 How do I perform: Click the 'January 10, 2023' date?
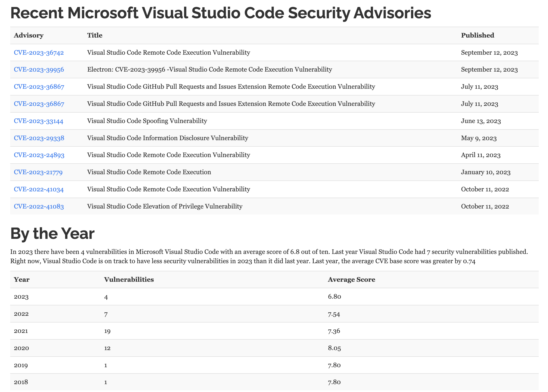(486, 172)
